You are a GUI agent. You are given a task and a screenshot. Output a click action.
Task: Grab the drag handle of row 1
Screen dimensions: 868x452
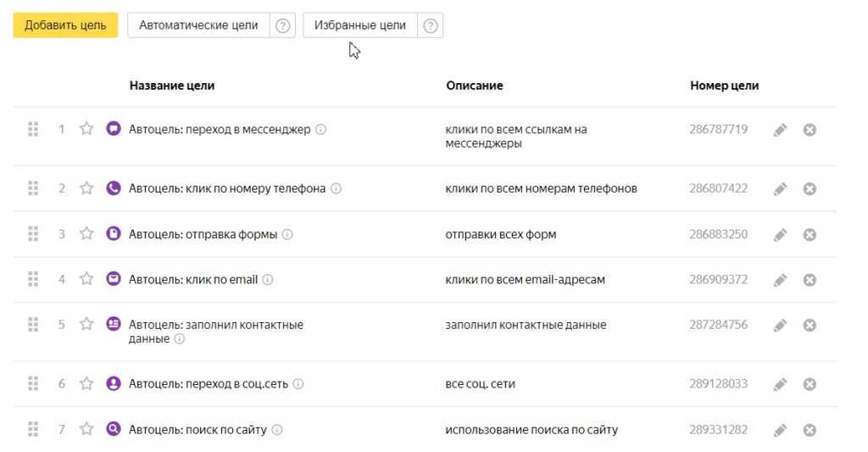click(x=33, y=129)
